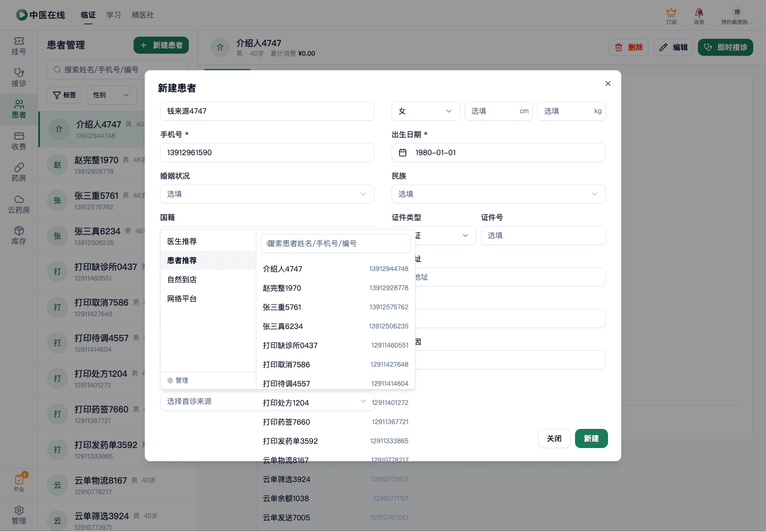766x532 pixels.
Task: Open 选择首诊来源 dropdown
Action: click(267, 401)
